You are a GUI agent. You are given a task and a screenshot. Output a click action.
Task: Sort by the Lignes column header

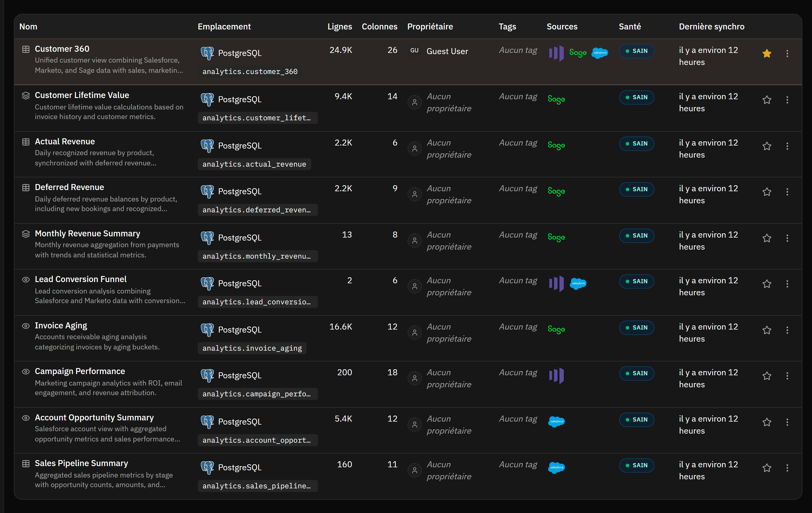pyautogui.click(x=340, y=26)
